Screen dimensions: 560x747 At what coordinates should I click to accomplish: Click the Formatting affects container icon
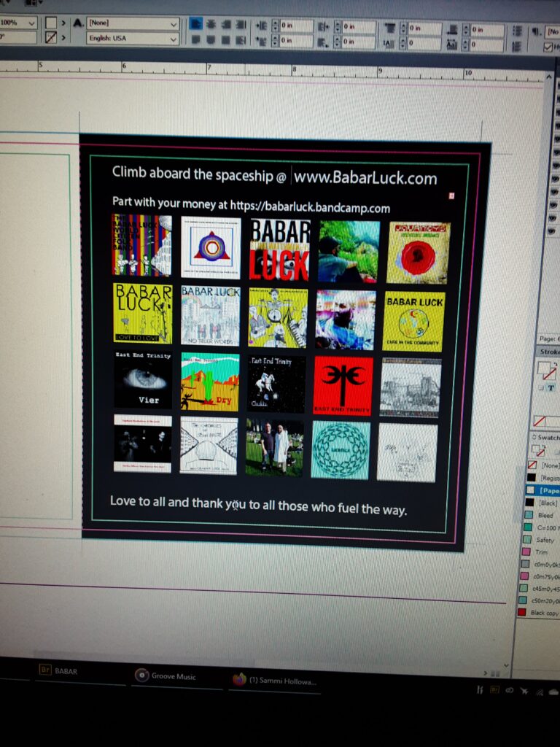click(x=542, y=388)
